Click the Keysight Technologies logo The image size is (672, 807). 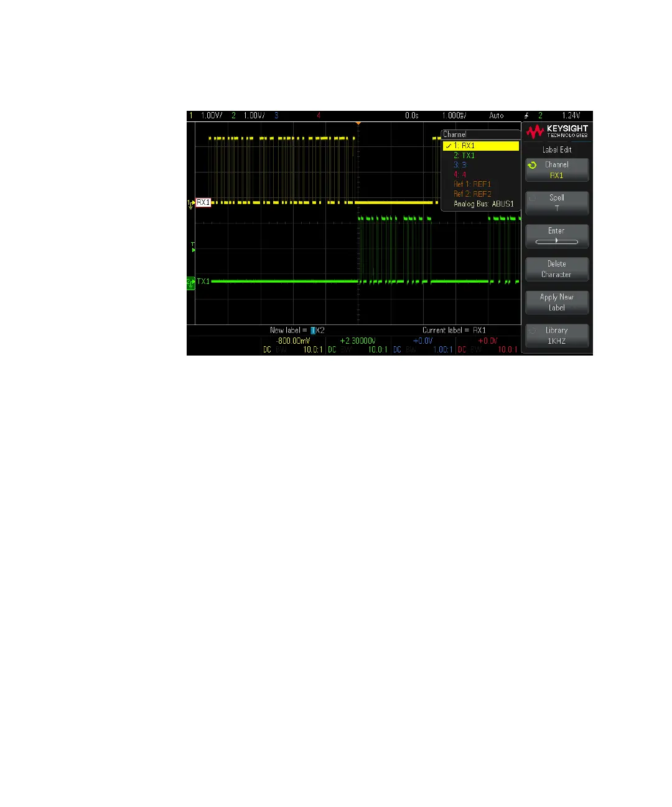click(557, 131)
